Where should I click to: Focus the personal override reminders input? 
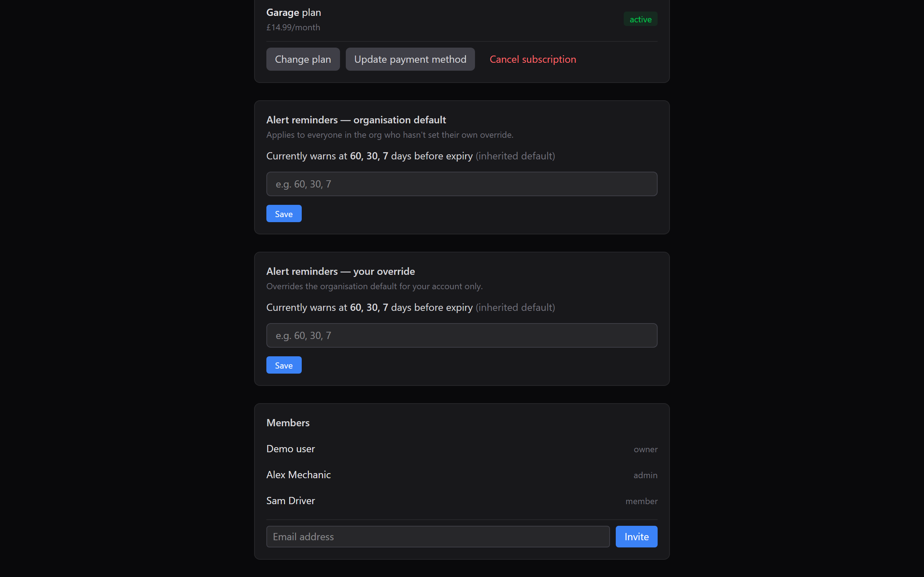(461, 335)
